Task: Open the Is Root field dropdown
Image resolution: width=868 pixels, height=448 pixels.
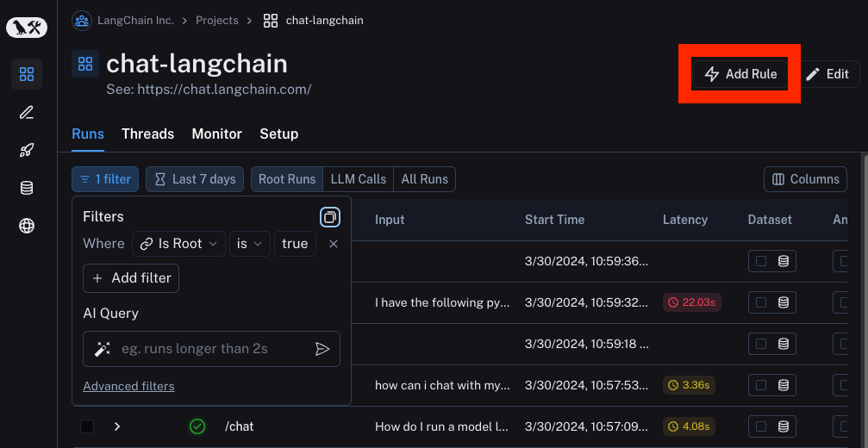Action: 178,244
